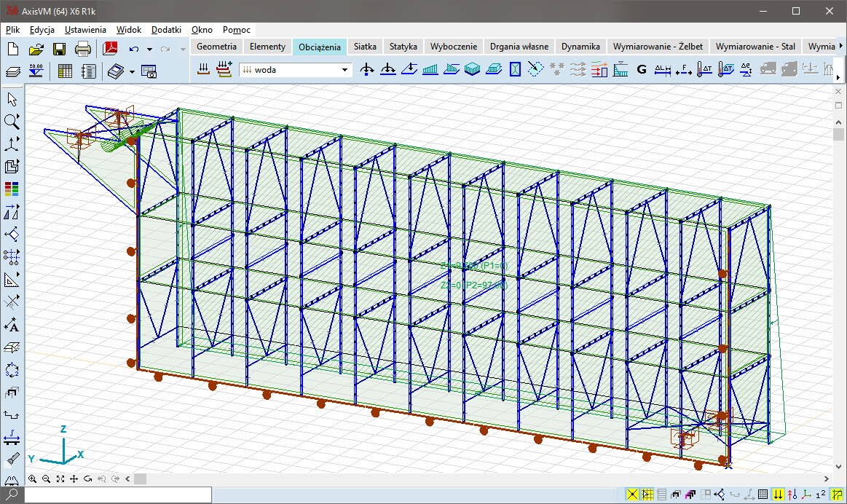This screenshot has width=847, height=504.
Task: Select the arrow selection tool in left sidebar
Action: coord(12,98)
